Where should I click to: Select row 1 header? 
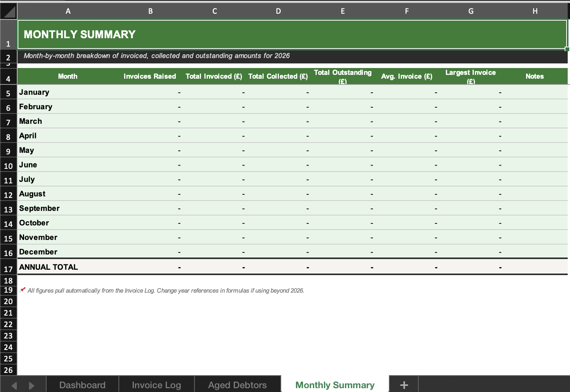pos(8,34)
